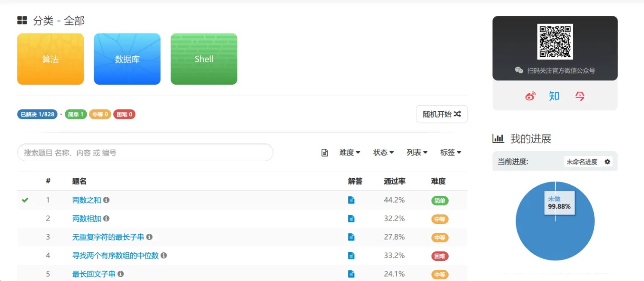Sort by the 题名 column header

[79, 181]
